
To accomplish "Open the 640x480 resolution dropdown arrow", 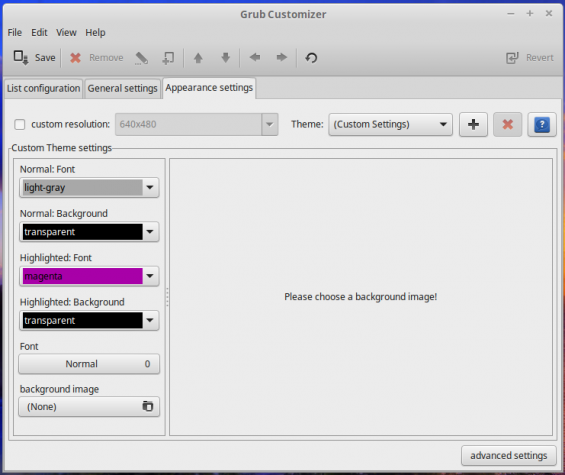I will click(x=270, y=124).
